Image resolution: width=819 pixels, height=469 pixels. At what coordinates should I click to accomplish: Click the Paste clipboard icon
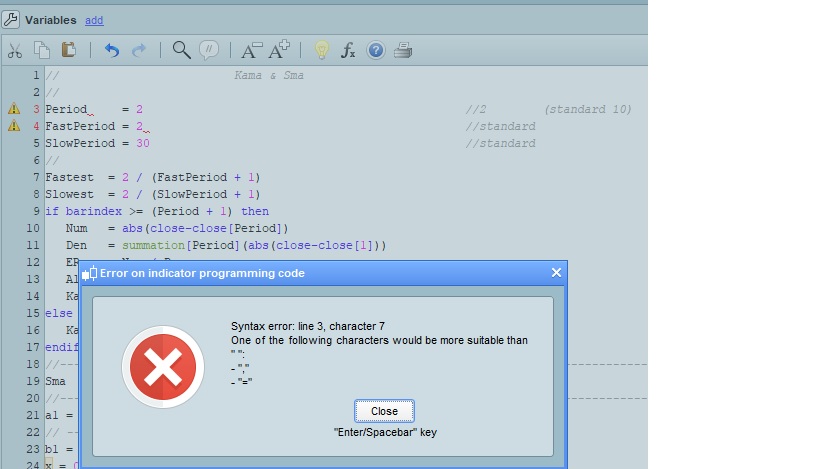click(x=68, y=50)
